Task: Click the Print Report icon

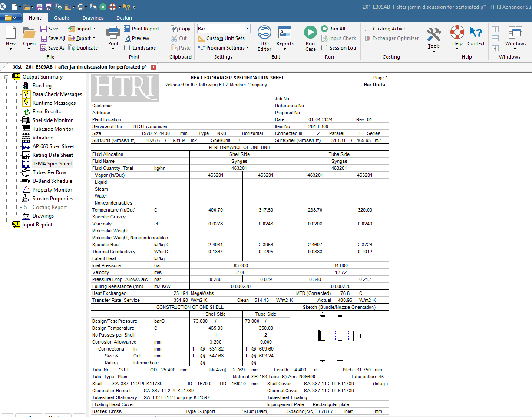Action: (127, 29)
